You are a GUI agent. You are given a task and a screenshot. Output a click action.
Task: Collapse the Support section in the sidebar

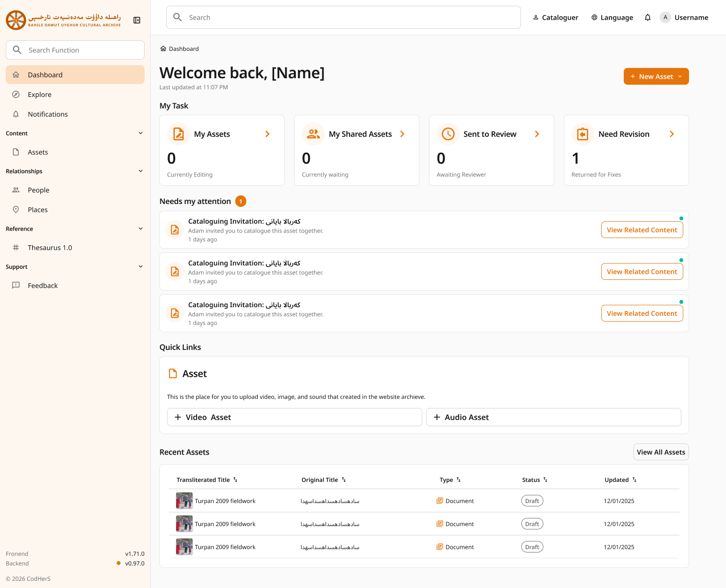[140, 266]
